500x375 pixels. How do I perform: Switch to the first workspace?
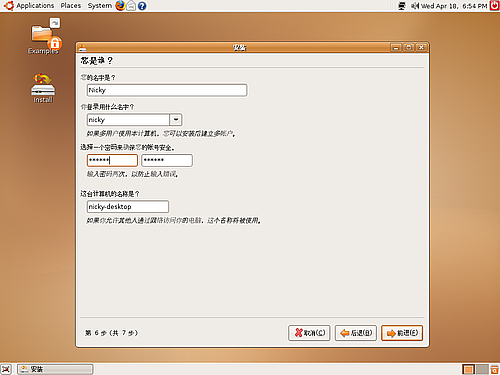coord(468,369)
